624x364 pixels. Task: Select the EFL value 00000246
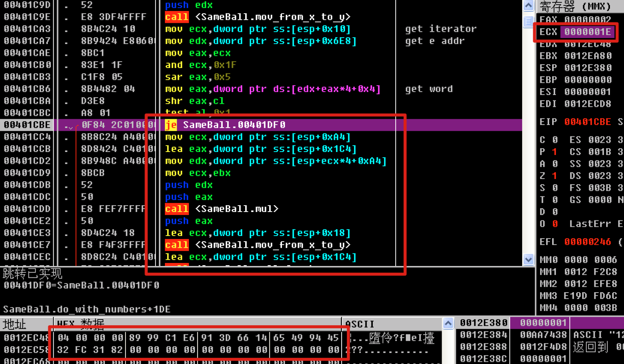[588, 242]
